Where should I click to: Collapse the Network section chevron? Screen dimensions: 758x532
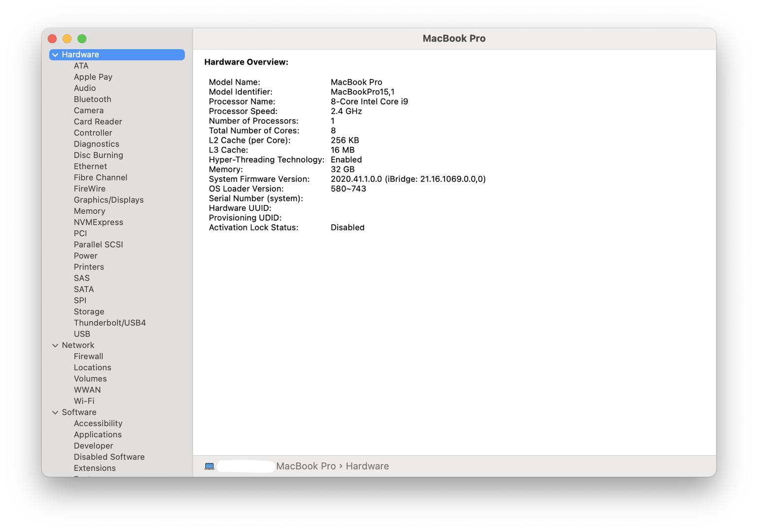click(x=55, y=345)
